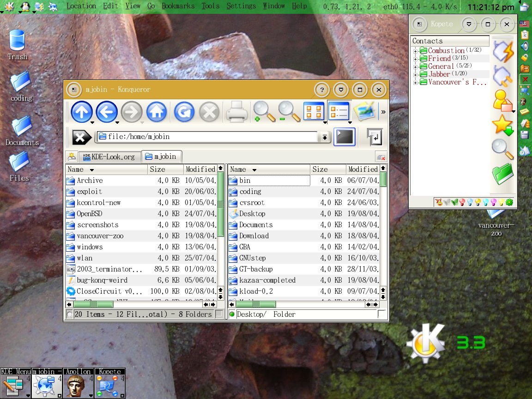Expand the Friend contact group
Image resolution: width=532 pixels, height=399 pixels.
coord(415,59)
